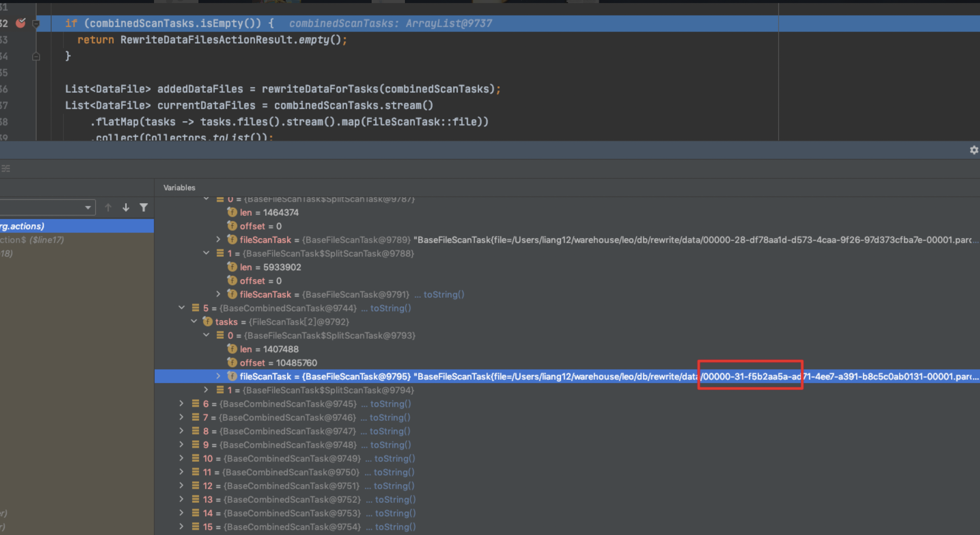This screenshot has width=980, height=535.
Task: Expand element 1 SplitScanTask@9794
Action: [206, 390]
